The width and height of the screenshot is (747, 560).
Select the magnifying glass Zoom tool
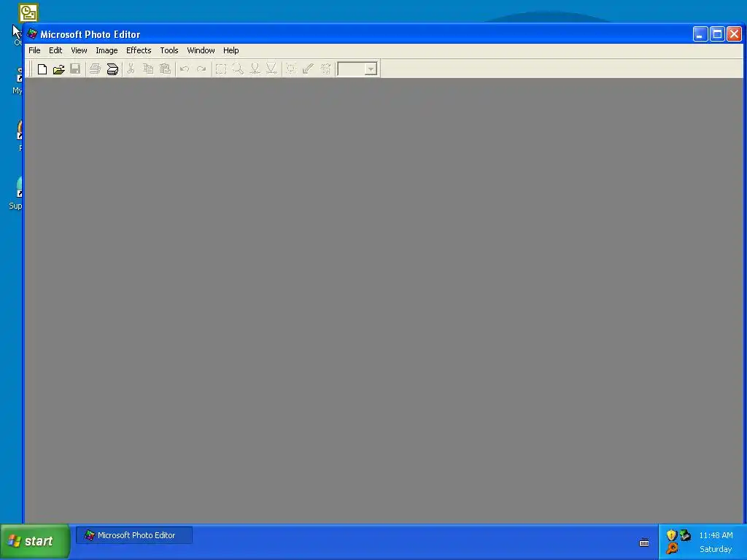(x=238, y=69)
